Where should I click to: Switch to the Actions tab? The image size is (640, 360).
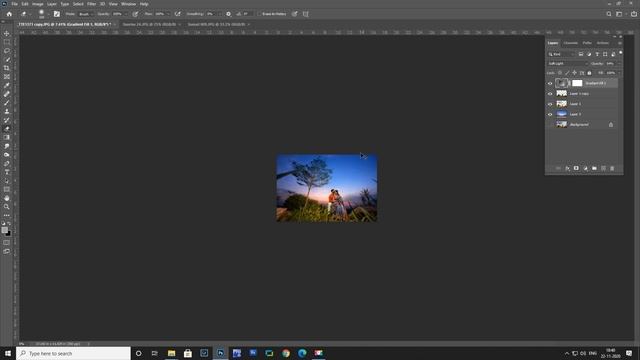pyautogui.click(x=602, y=43)
